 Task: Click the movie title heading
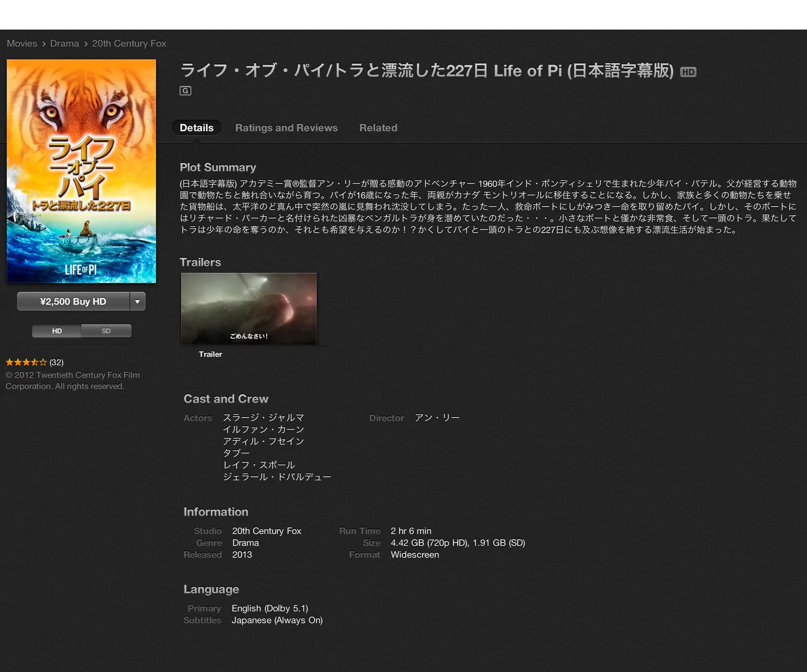(427, 71)
